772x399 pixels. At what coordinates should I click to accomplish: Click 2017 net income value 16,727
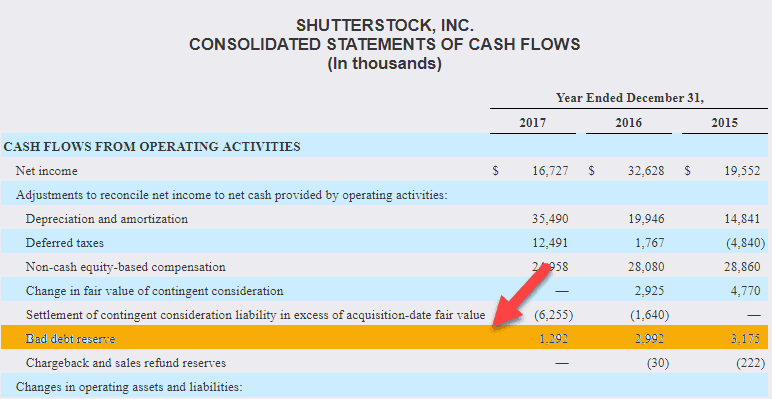click(550, 171)
